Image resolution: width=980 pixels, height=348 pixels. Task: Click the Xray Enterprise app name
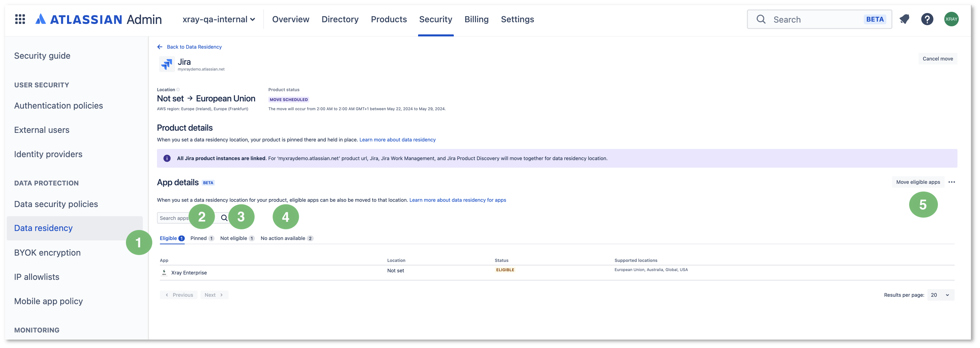tap(189, 272)
